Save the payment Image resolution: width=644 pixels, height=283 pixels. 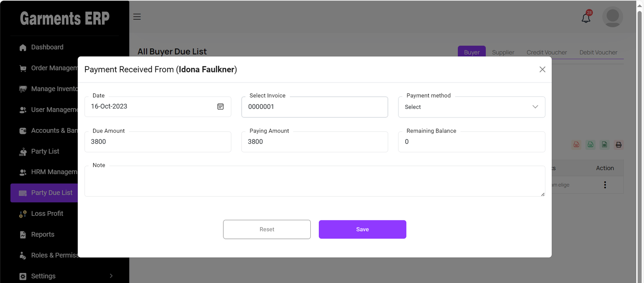362,230
